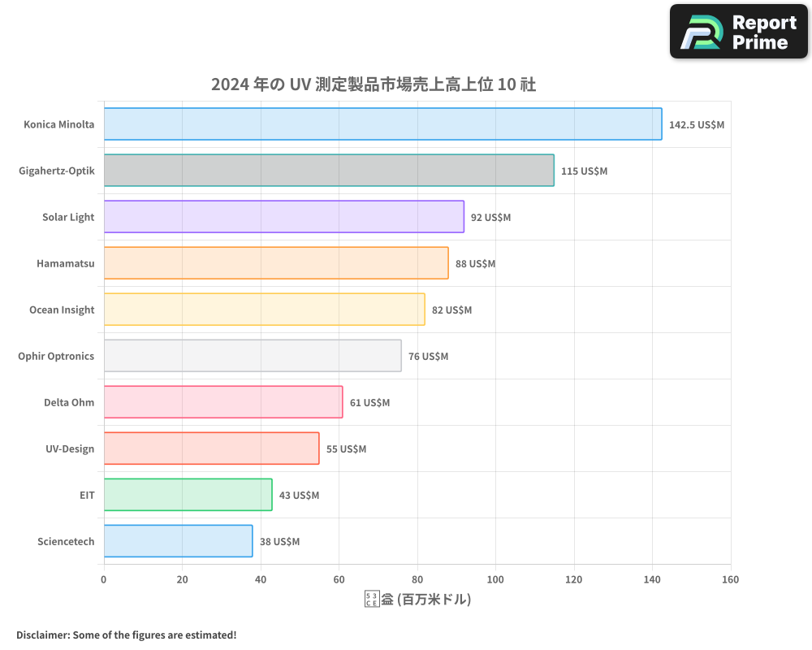Click the Konica Minolta blue bar
This screenshot has width=812, height=650.
[x=382, y=124]
